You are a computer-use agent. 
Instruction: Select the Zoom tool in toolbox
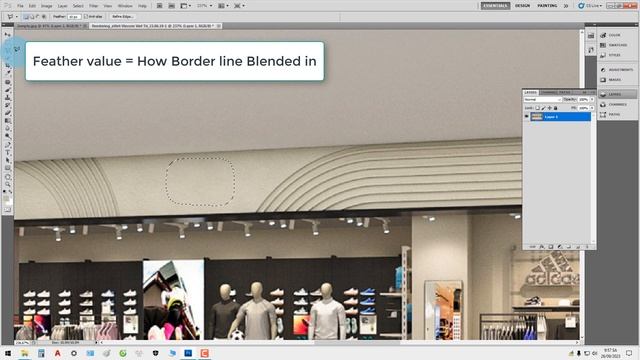8,184
